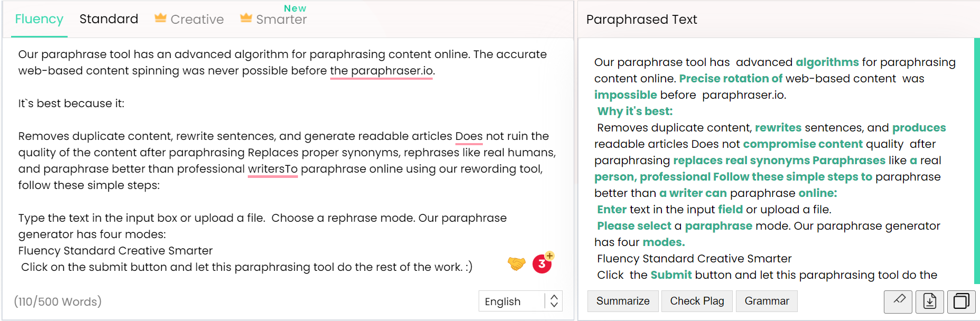This screenshot has height=321, width=980.
Task: Click highlighted phrase 'Precise rotation of'
Action: (x=731, y=79)
